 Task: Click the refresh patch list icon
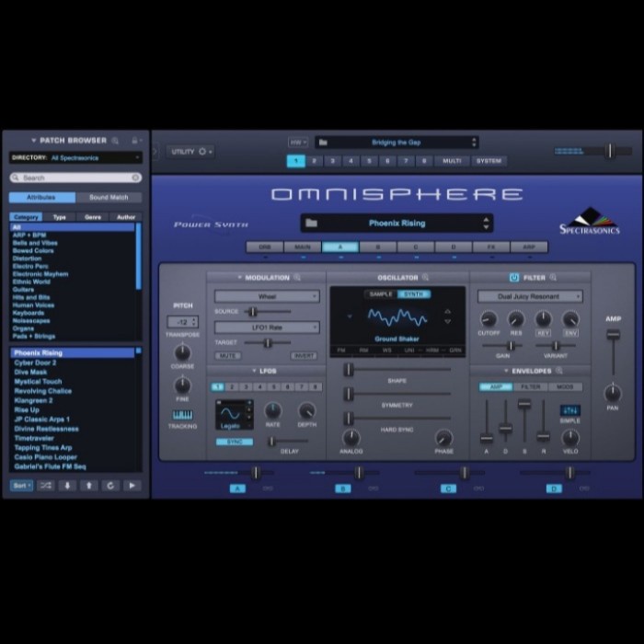point(110,486)
